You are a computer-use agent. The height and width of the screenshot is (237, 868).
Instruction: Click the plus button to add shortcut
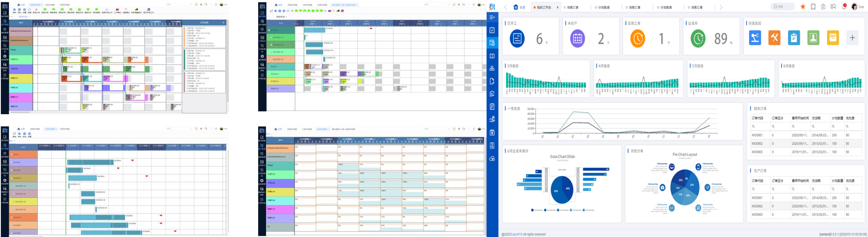(852, 38)
